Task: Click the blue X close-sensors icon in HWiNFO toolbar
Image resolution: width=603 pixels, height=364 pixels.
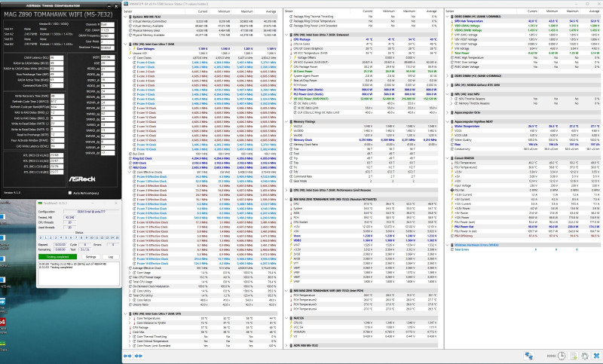Action: (596, 356)
